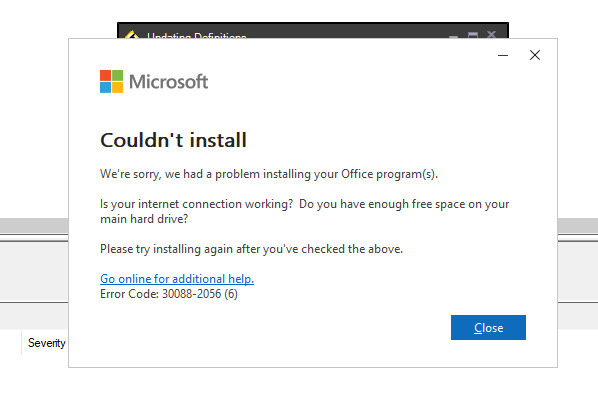The width and height of the screenshot is (598, 417).
Task: Sort by the Severity column header
Action: coord(46,343)
